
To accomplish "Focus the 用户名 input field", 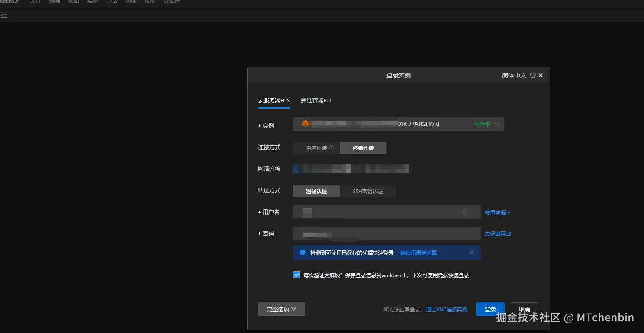I will click(387, 212).
